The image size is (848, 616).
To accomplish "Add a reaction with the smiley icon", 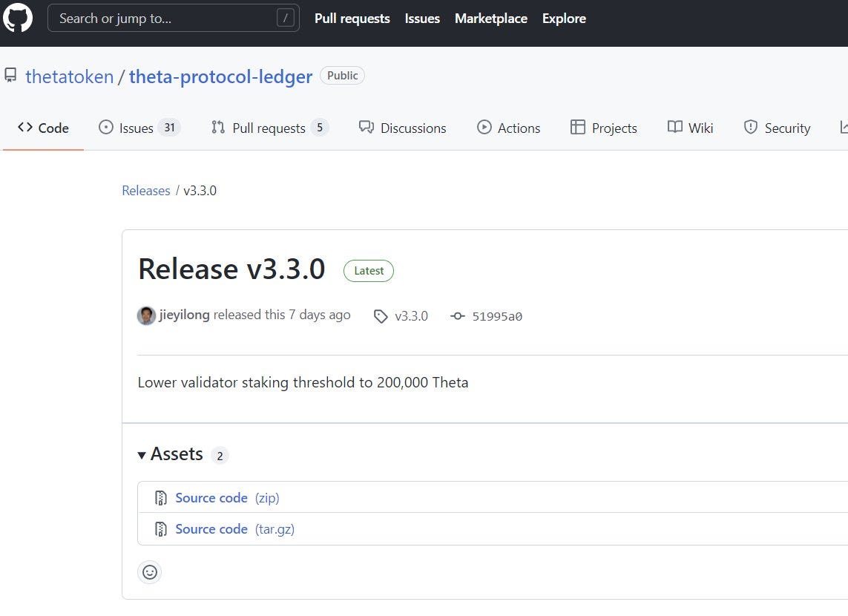I will (x=149, y=571).
